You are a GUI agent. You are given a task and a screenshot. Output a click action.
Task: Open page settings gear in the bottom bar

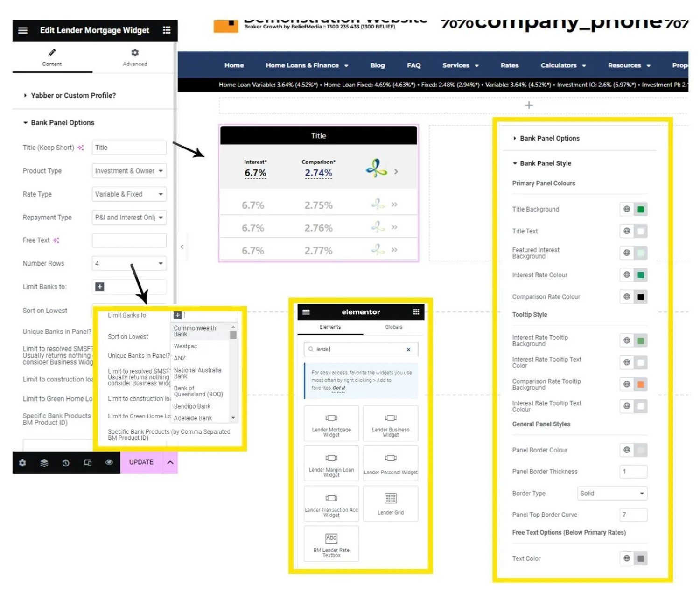(22, 463)
